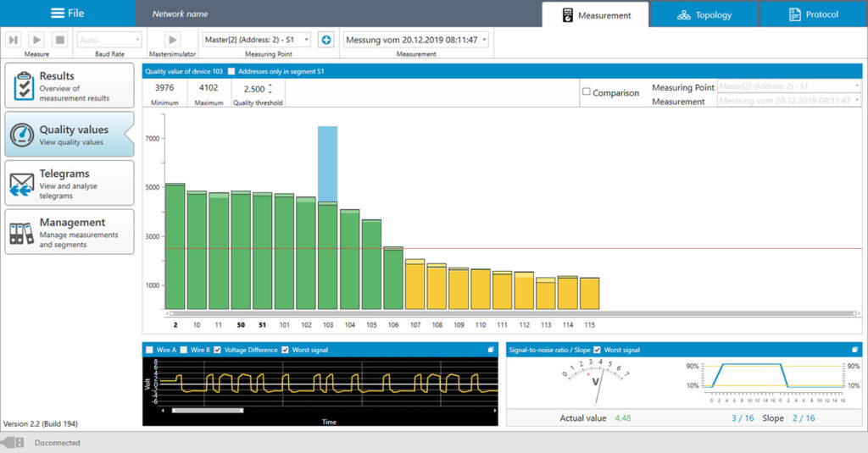868x453 pixels.
Task: Pop out the signal-to-noise ratio panel
Action: [854, 350]
